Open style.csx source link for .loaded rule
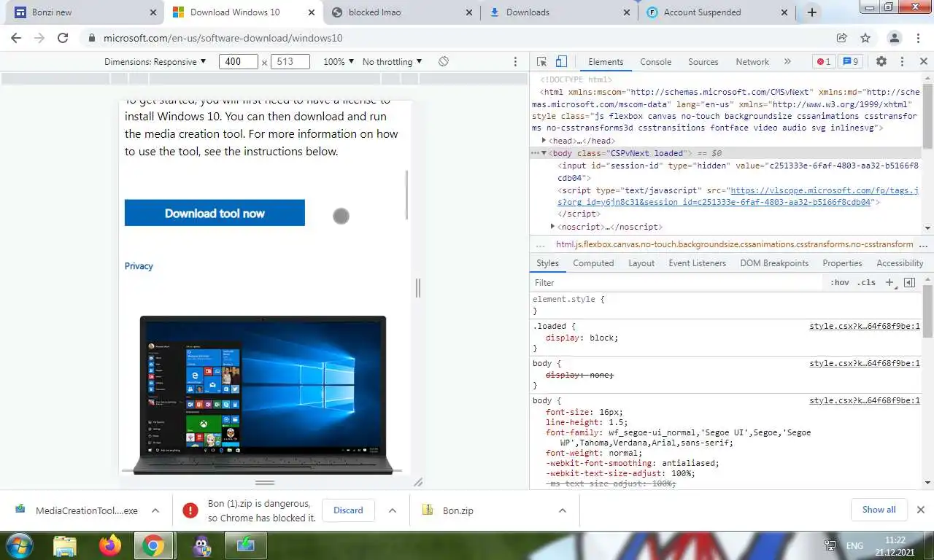Image resolution: width=934 pixels, height=560 pixels. [x=865, y=326]
